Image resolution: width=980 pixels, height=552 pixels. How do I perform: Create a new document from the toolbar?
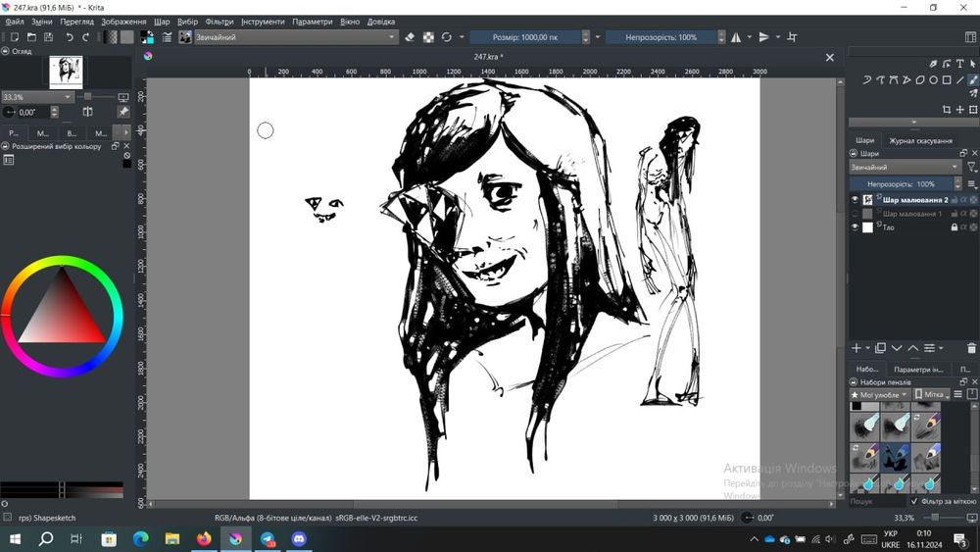15,37
